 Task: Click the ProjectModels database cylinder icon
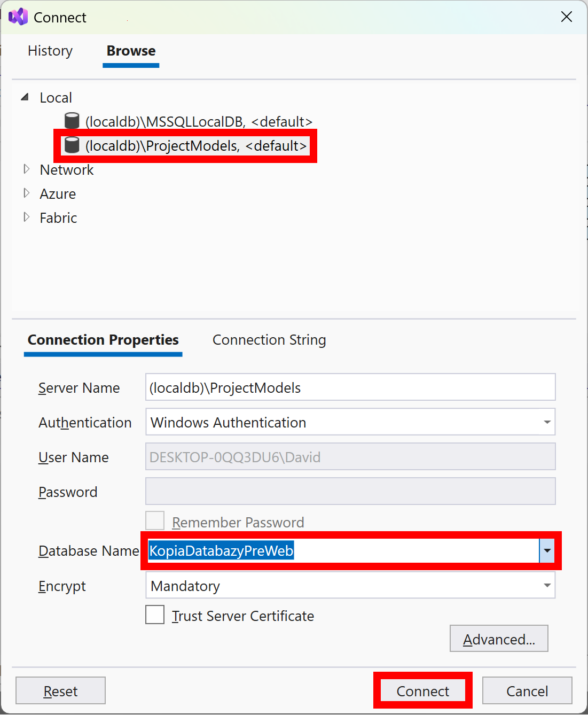click(72, 145)
